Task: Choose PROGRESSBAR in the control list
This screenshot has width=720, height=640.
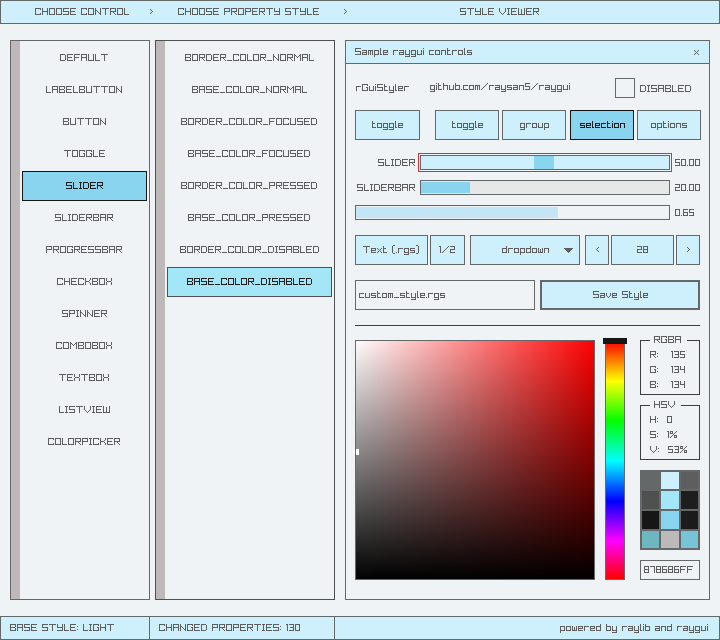Action: tap(84, 249)
